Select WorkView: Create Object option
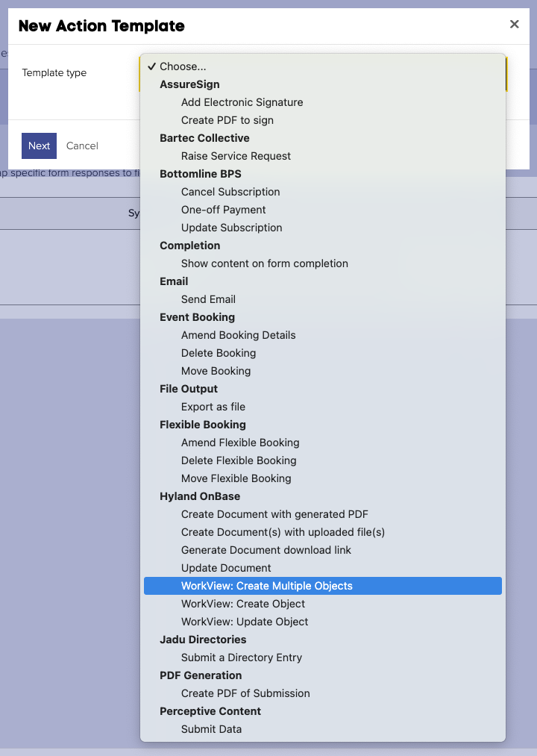This screenshot has width=537, height=756. point(323,604)
